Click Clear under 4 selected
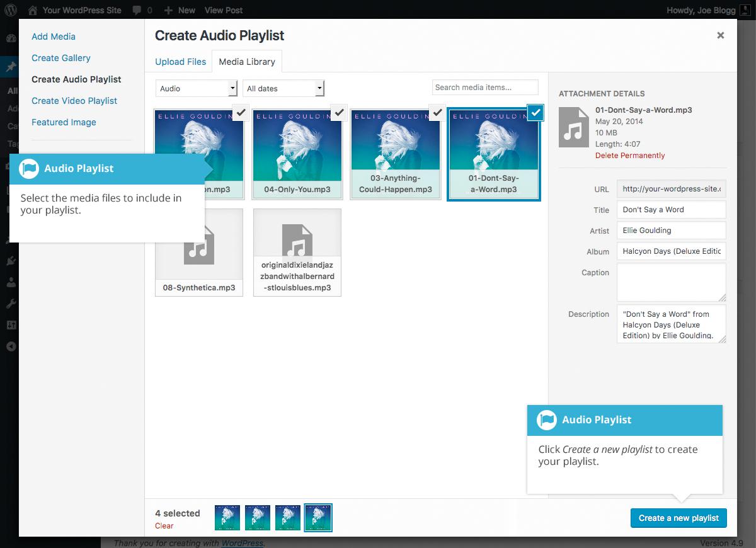The height and width of the screenshot is (548, 756). coord(164,526)
